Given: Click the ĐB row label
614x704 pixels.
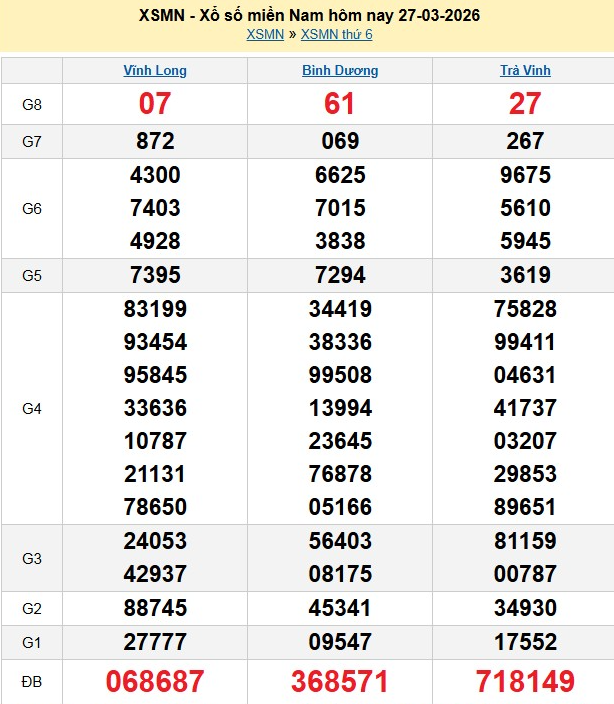Looking at the screenshot, I should tap(32, 682).
